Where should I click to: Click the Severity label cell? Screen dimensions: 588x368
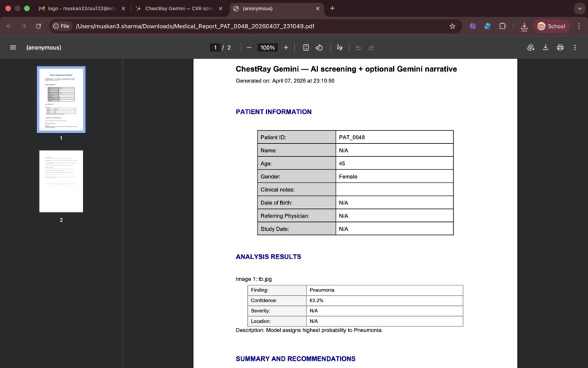pyautogui.click(x=276, y=310)
